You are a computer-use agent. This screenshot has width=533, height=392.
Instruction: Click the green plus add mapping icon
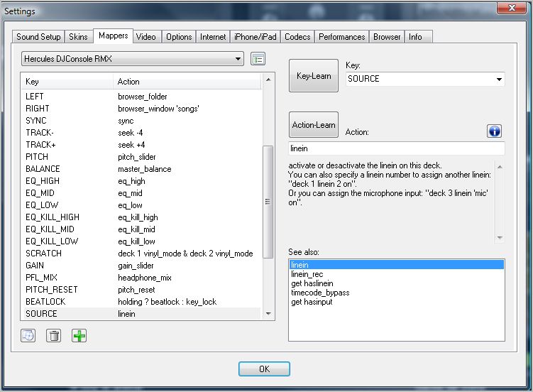pos(79,336)
